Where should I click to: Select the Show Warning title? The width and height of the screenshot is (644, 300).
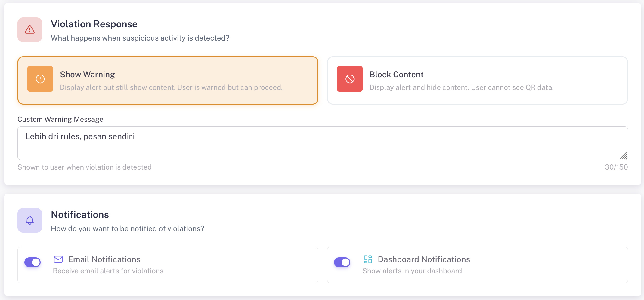click(87, 75)
